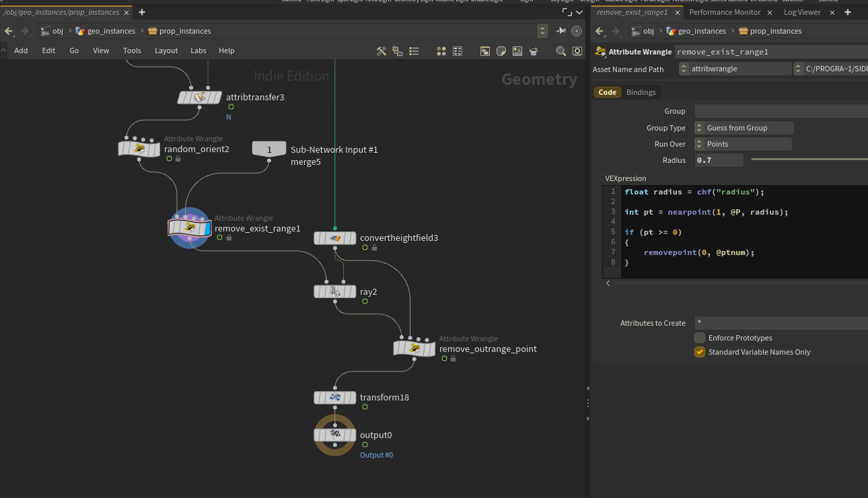The width and height of the screenshot is (868, 498).
Task: Click the Attribute Wrangle operator icon in parameters
Action: click(600, 52)
